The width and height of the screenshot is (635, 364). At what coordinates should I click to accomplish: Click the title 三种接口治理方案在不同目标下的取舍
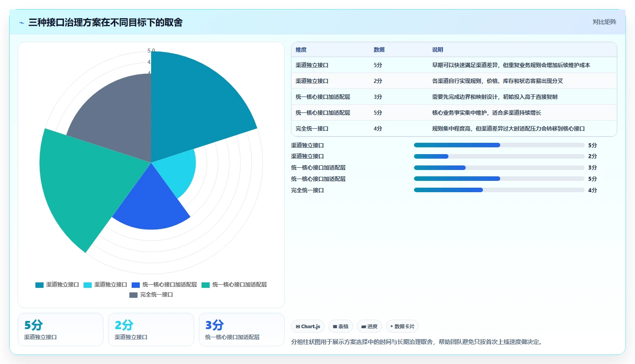pyautogui.click(x=105, y=22)
